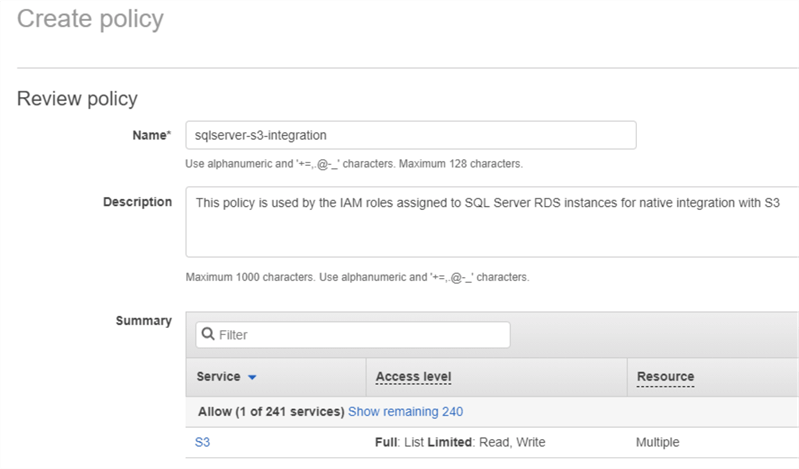Open the Show remaining 240 link
Screen dimensions: 799x469
[x=405, y=411]
